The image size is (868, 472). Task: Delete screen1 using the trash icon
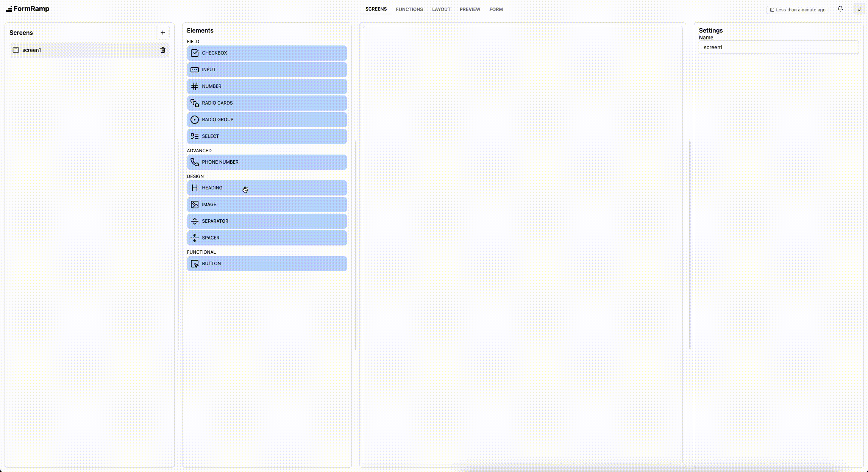coord(163,50)
